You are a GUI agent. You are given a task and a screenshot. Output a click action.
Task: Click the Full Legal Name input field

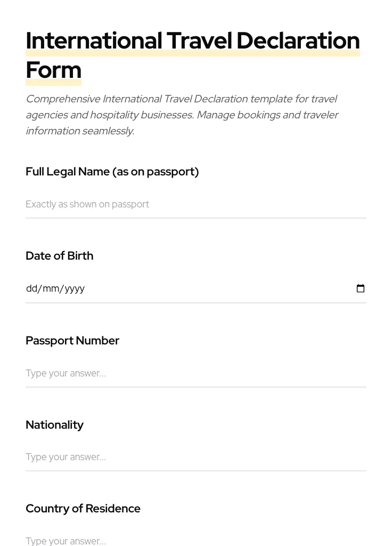tap(196, 204)
